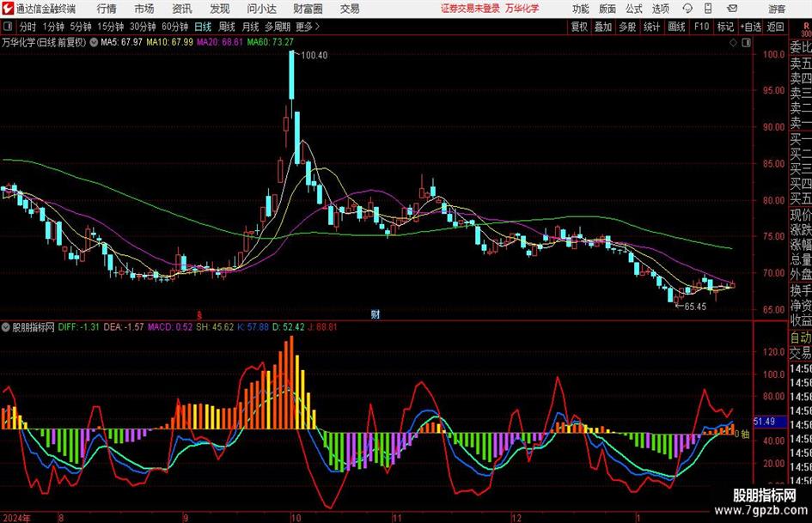Click the month 10 timeline marker

(x=296, y=518)
